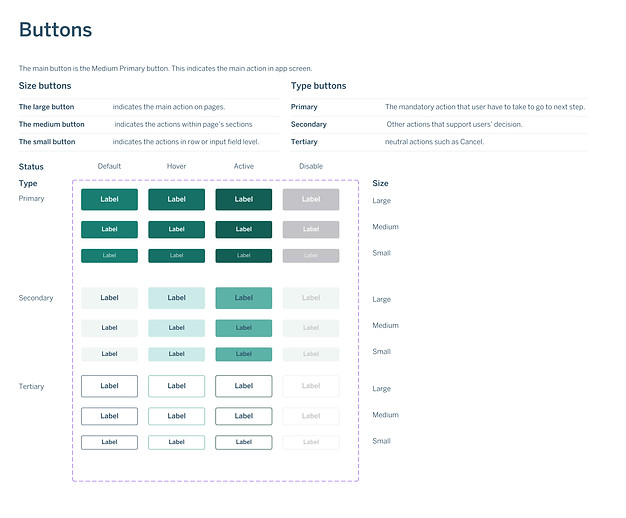Image resolution: width=626 pixels, height=518 pixels.
Task: Click "The medium button" row label
Action: tap(52, 125)
